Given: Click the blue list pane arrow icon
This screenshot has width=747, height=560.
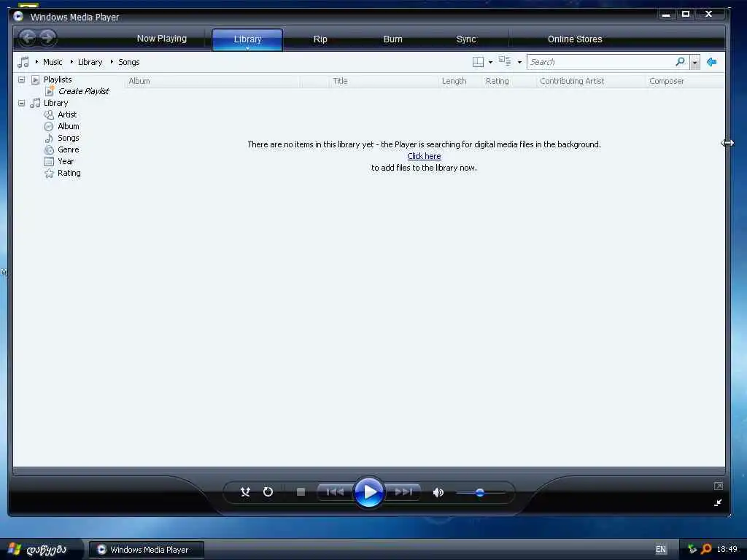Looking at the screenshot, I should [x=712, y=62].
